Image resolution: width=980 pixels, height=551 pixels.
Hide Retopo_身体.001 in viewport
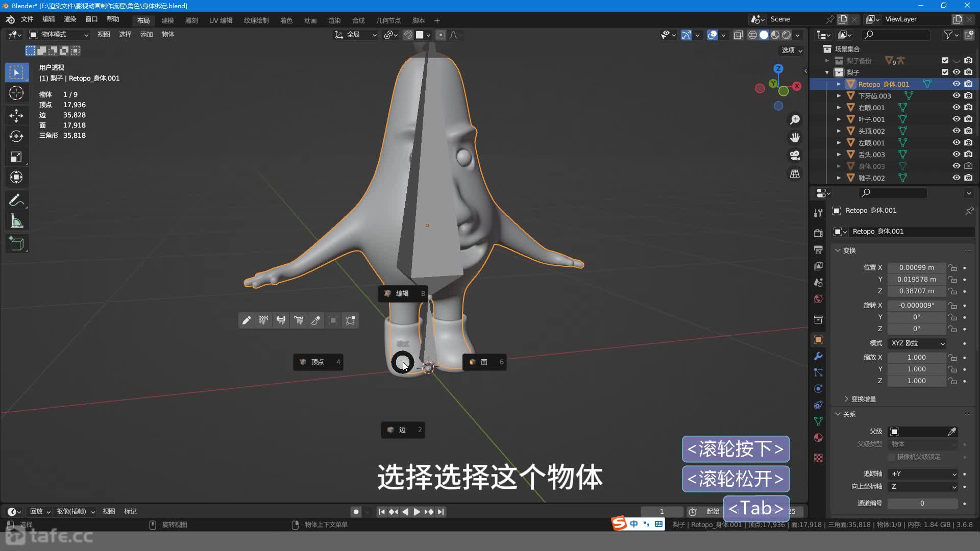click(957, 84)
